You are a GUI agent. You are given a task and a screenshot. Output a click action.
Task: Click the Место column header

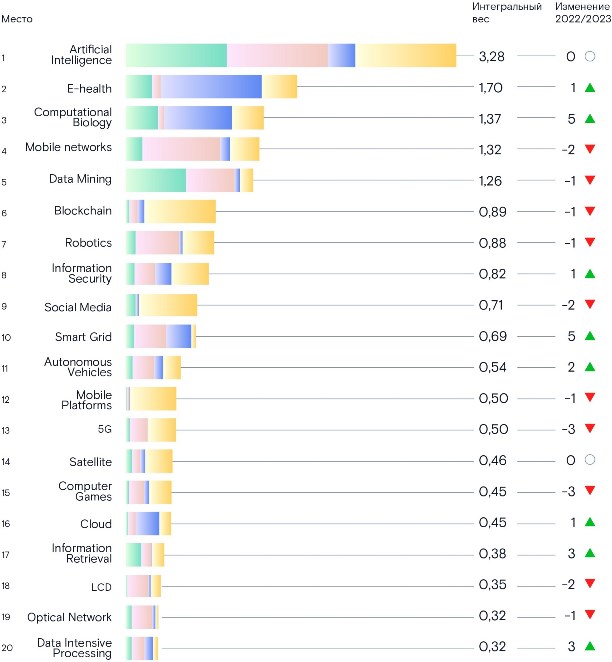17,19
